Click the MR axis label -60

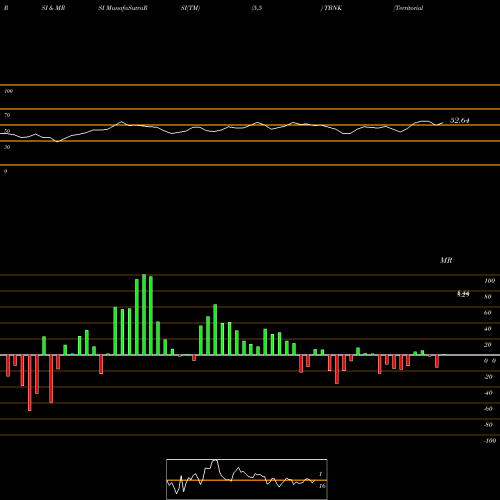click(488, 409)
